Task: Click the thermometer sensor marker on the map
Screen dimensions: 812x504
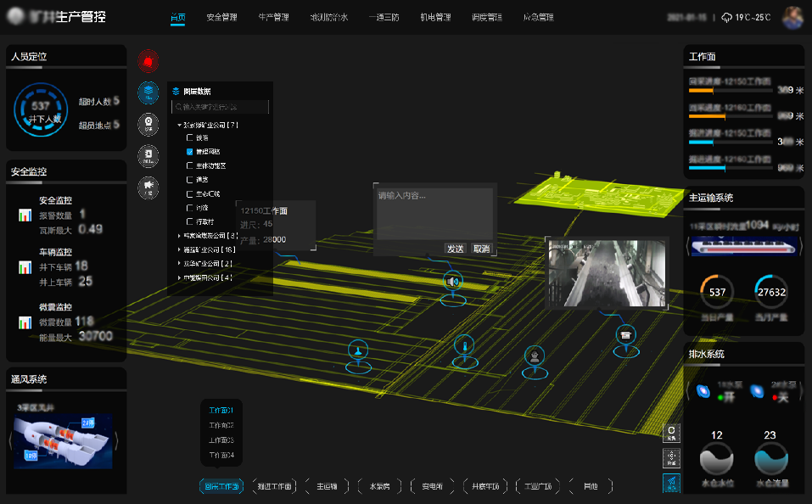Action: 462,345
